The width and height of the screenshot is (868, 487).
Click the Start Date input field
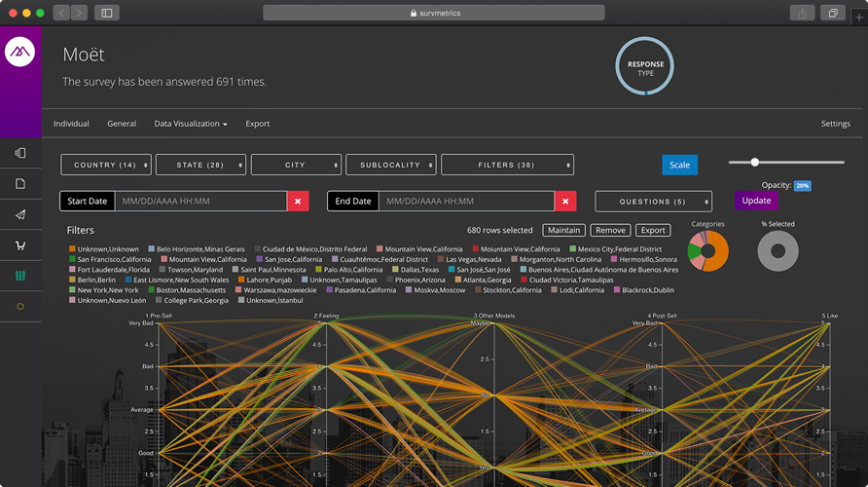click(201, 201)
